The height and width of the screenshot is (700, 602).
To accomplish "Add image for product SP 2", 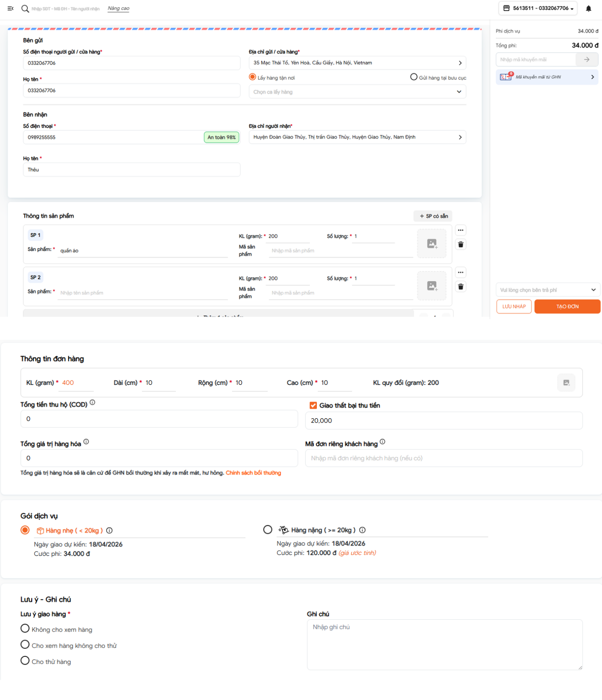I will [432, 286].
